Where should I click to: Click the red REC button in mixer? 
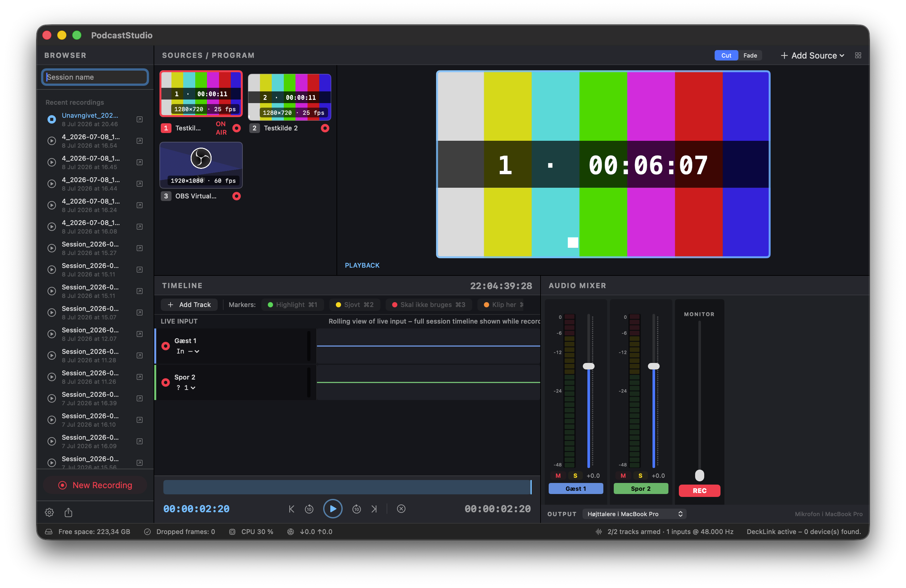699,491
